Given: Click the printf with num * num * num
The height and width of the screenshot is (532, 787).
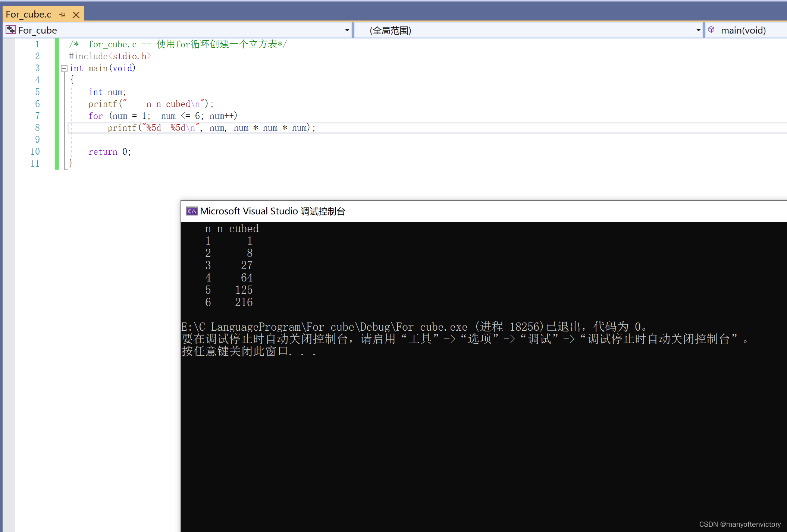Looking at the screenshot, I should pos(211,128).
